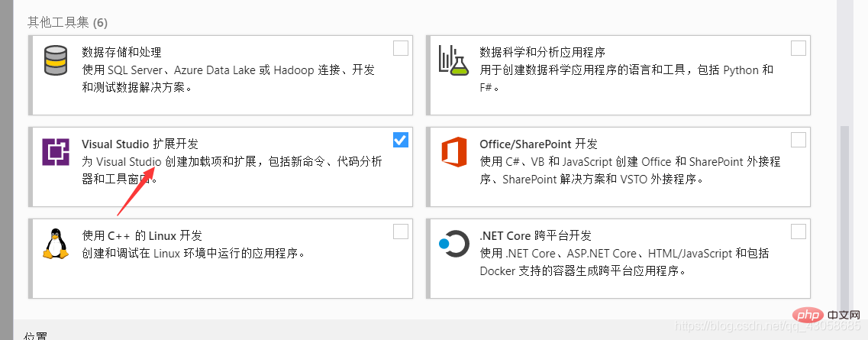
Task: Check the 数据科学和分析应用程序 workload box
Action: 799,49
